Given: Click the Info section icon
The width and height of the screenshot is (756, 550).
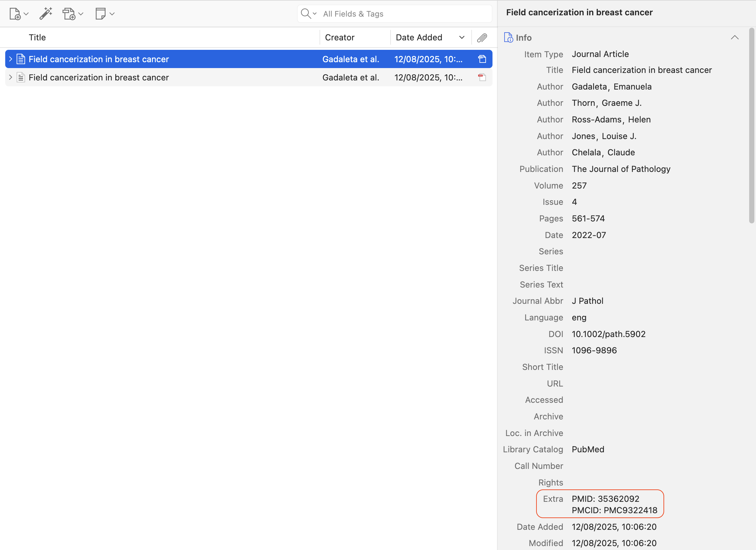Looking at the screenshot, I should pyautogui.click(x=508, y=38).
